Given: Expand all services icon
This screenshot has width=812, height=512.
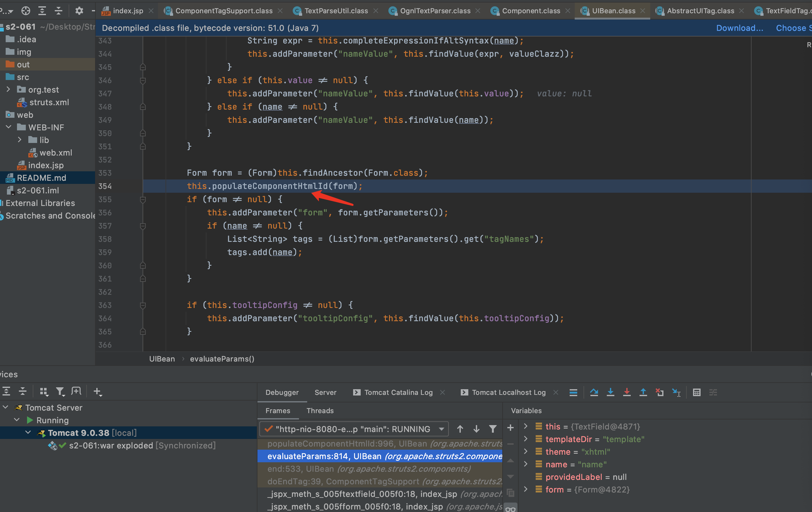Looking at the screenshot, I should click(6, 391).
